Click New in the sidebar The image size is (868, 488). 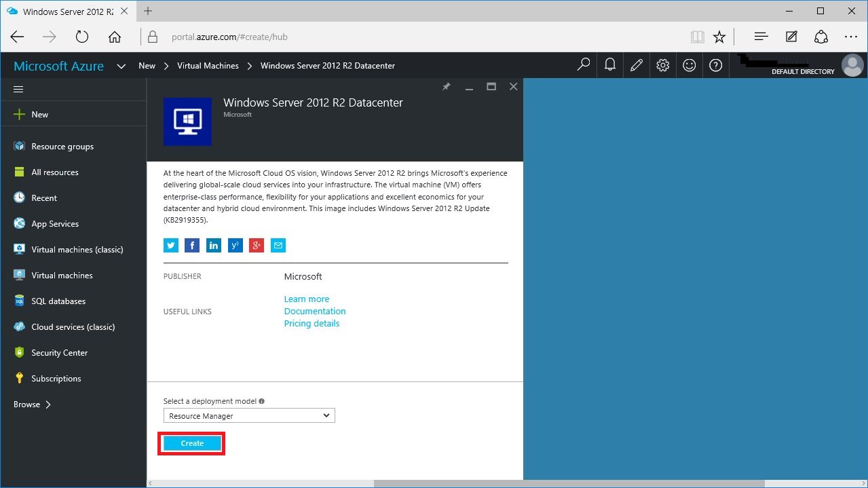tap(73, 115)
